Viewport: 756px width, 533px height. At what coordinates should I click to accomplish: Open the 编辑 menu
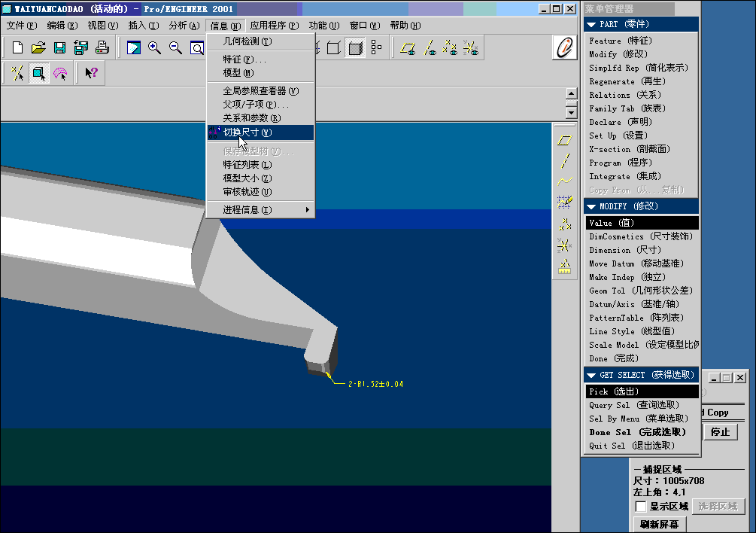62,26
